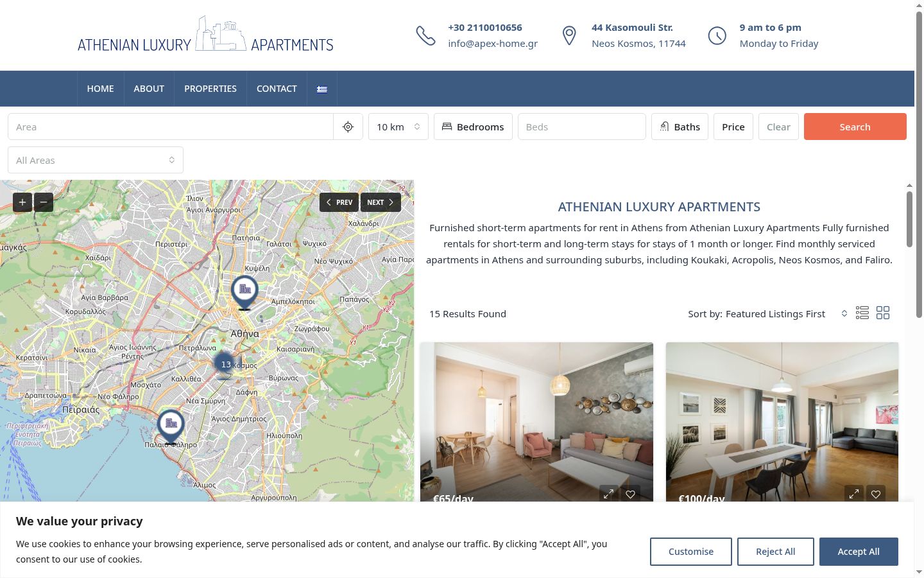This screenshot has height=578, width=924.
Task: Focus the Area search input field
Action: (171, 127)
